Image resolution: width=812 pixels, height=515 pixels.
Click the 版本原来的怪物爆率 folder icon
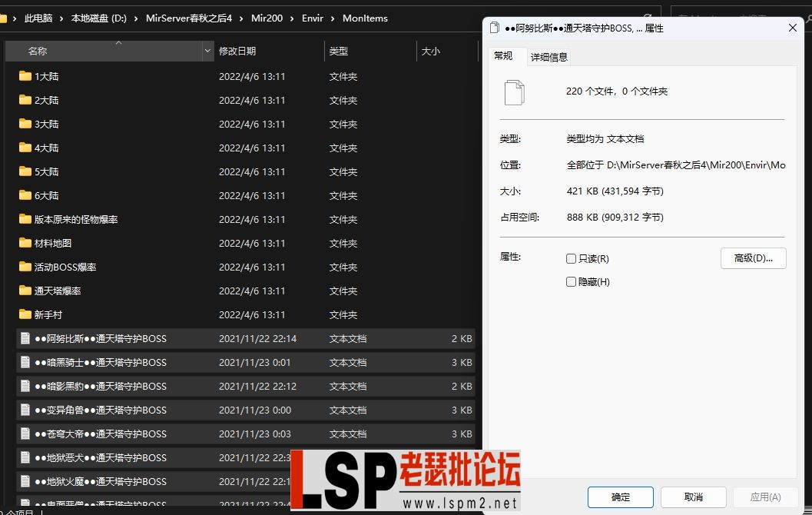[25, 219]
